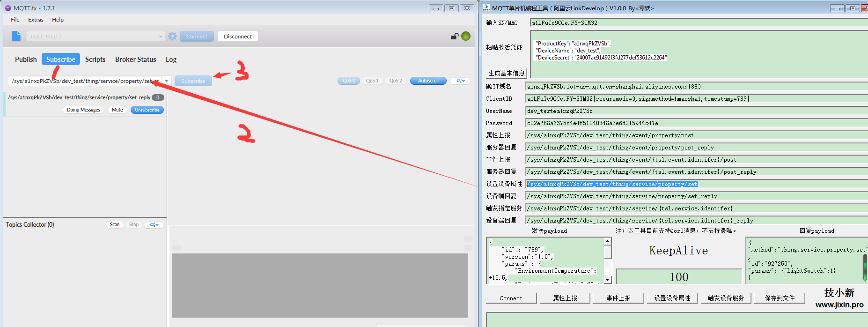Click the UserName field
This screenshot has width=868, height=327.
coord(697,111)
